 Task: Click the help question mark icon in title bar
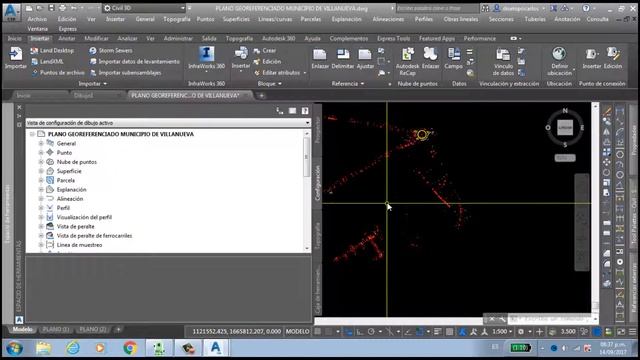pos(586,8)
